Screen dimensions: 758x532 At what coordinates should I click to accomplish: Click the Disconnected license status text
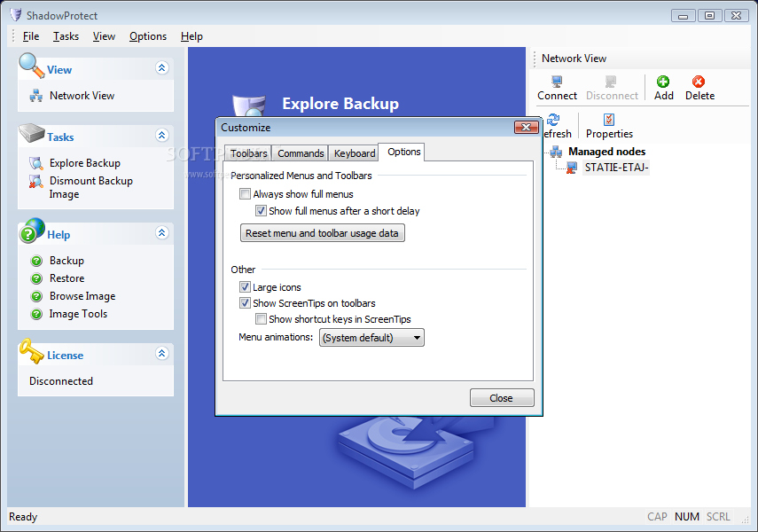click(61, 381)
